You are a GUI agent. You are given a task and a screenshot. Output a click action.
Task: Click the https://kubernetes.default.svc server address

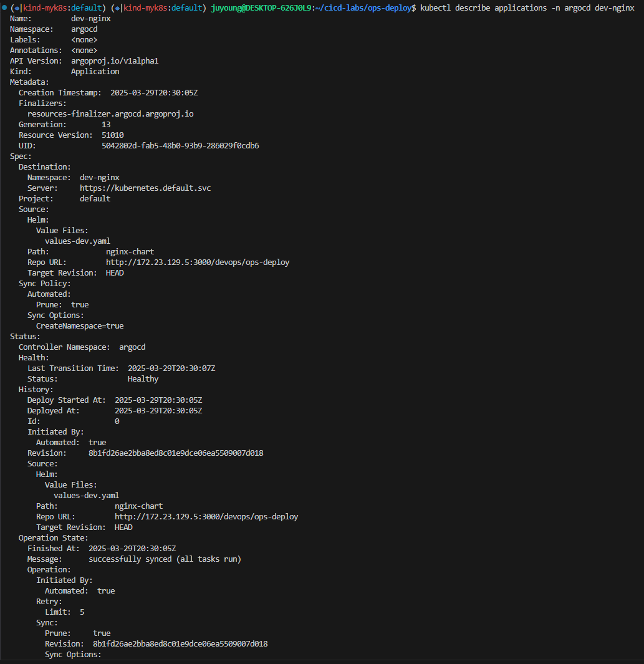(145, 188)
